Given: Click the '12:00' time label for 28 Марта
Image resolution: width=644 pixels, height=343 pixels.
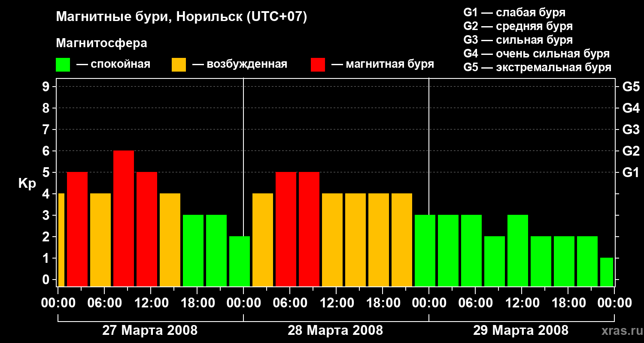Looking at the screenshot, I should 336,303.
